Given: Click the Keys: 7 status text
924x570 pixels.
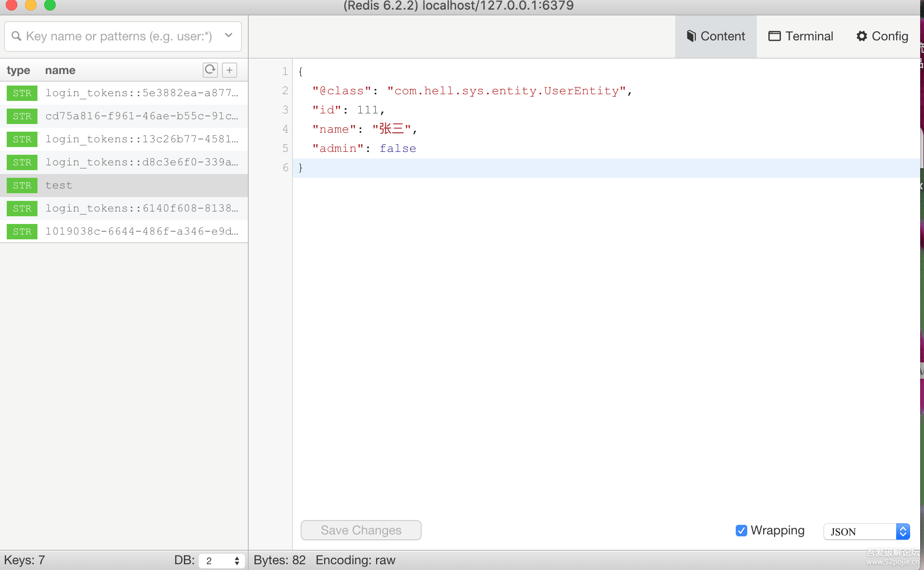Looking at the screenshot, I should [24, 560].
